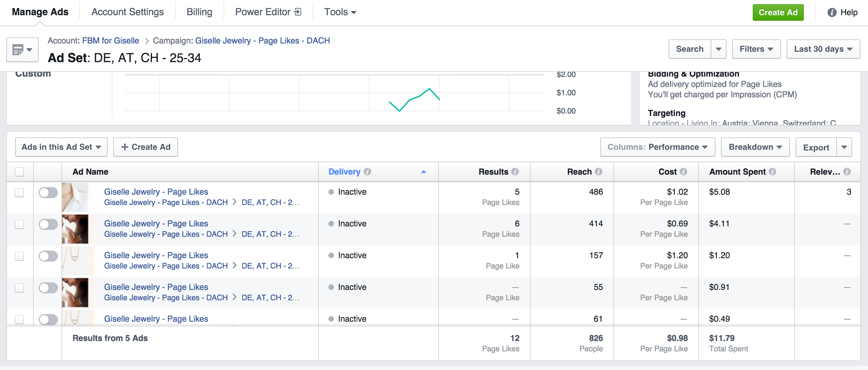Viewport: 868px width, 370px height.
Task: Click the thumbnail of the $0.91 ad
Action: pos(75,293)
